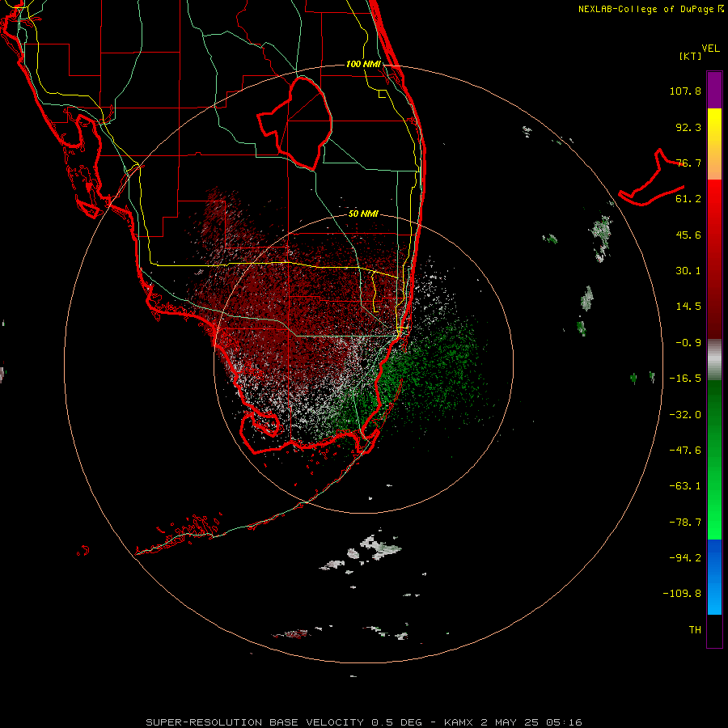
Task: Click the blue segment of the velocity color bar
Action: (x=714, y=577)
